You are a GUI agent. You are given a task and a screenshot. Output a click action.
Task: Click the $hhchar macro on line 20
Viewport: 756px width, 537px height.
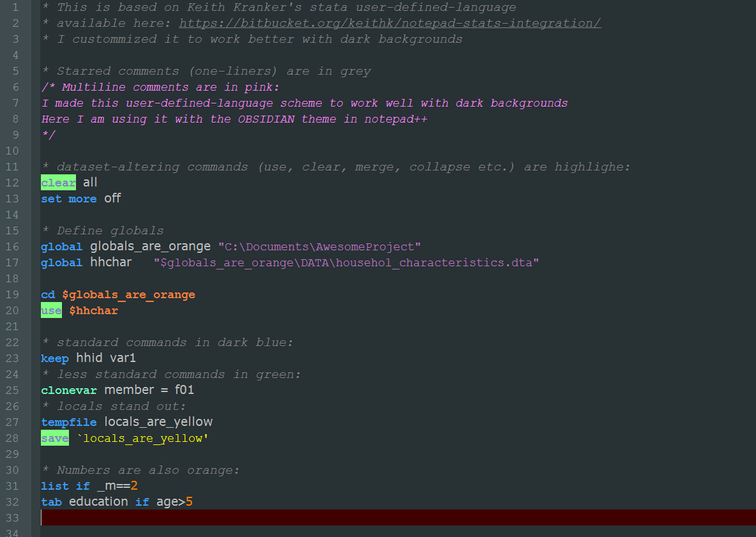click(93, 310)
